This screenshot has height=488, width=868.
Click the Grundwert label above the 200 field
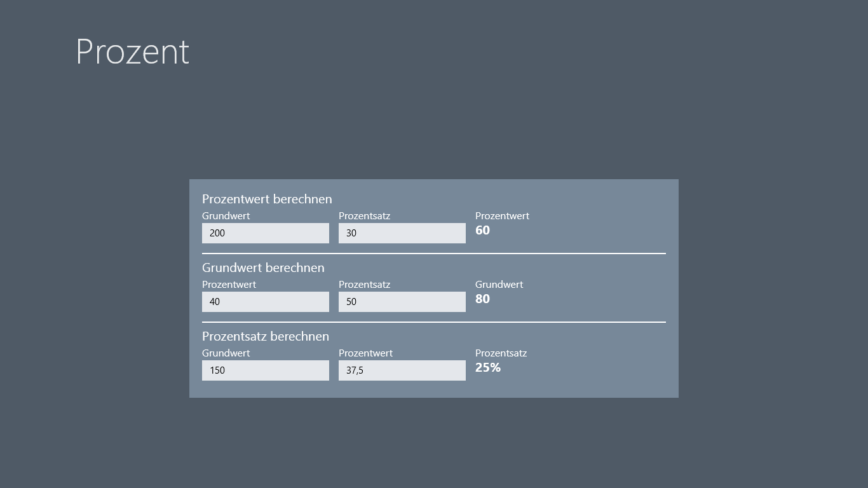[226, 216]
